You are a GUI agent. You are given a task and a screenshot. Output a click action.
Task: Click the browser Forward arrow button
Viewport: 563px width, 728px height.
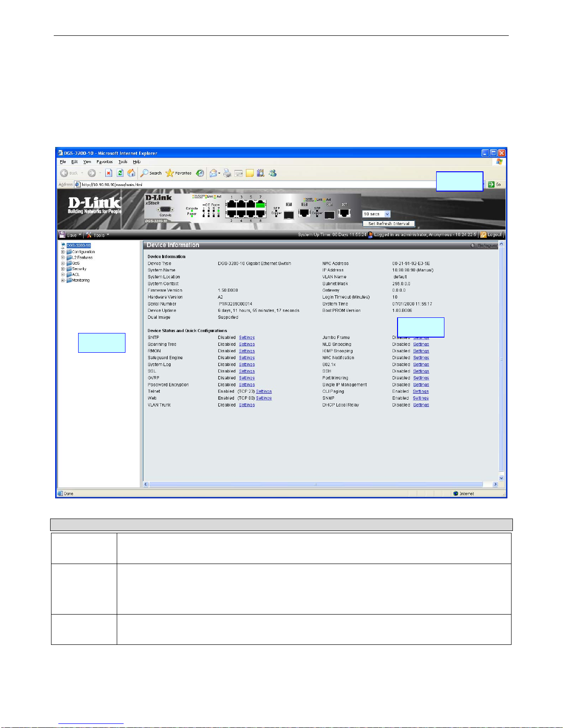point(91,173)
